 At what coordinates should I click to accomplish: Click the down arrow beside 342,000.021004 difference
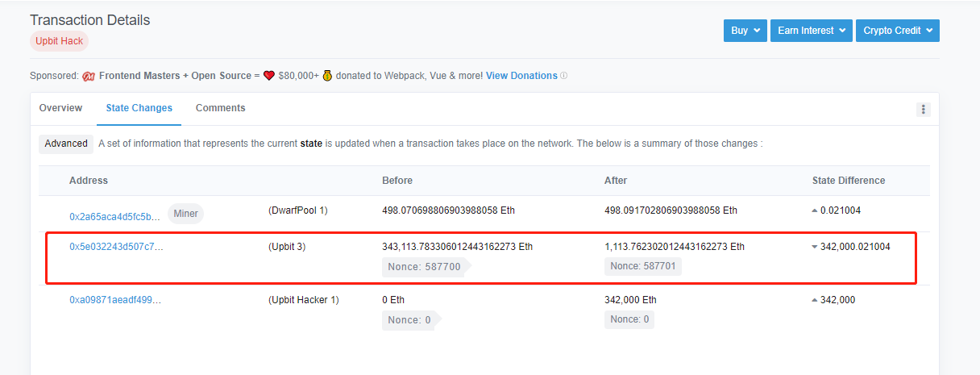tap(815, 248)
